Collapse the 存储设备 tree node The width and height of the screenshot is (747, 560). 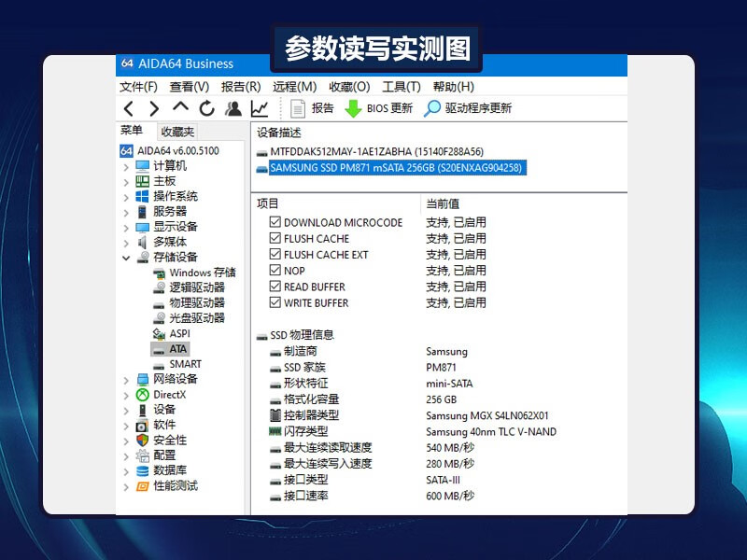click(126, 259)
